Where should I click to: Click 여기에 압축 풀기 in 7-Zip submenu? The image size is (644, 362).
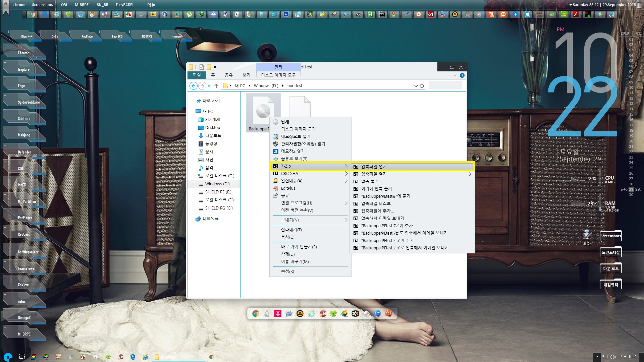pyautogui.click(x=412, y=189)
